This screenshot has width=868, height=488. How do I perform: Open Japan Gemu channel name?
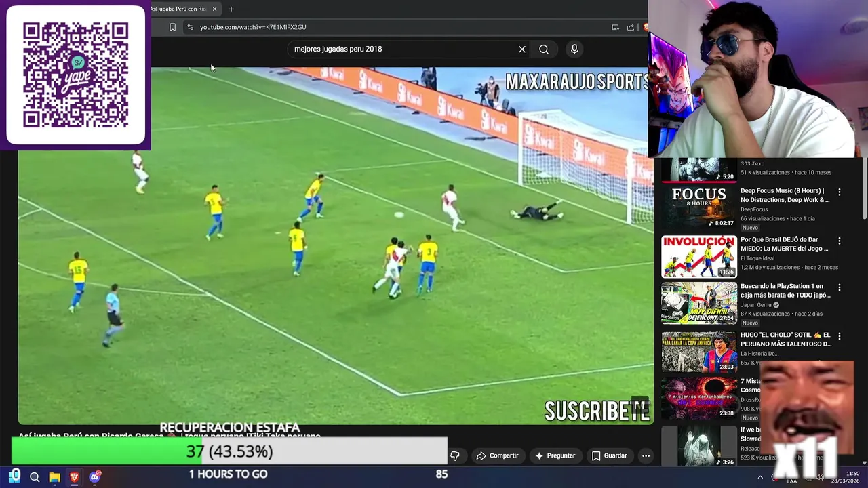coord(756,305)
